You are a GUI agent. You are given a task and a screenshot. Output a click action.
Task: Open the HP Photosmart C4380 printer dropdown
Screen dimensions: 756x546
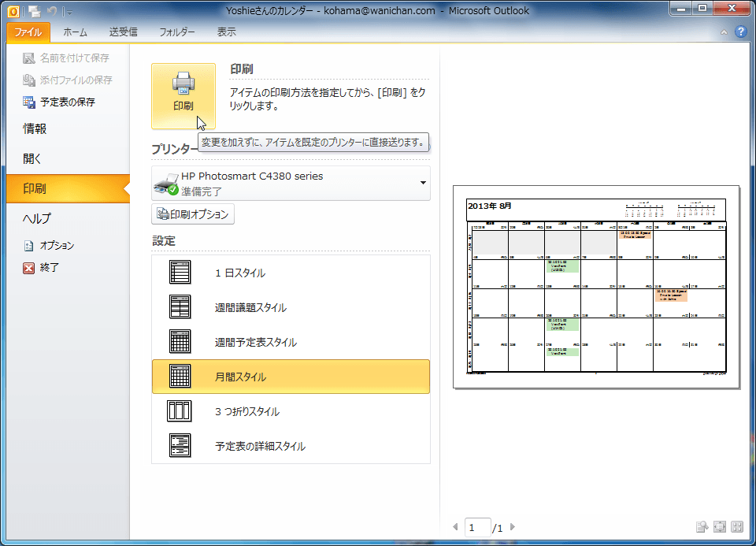tap(291, 184)
